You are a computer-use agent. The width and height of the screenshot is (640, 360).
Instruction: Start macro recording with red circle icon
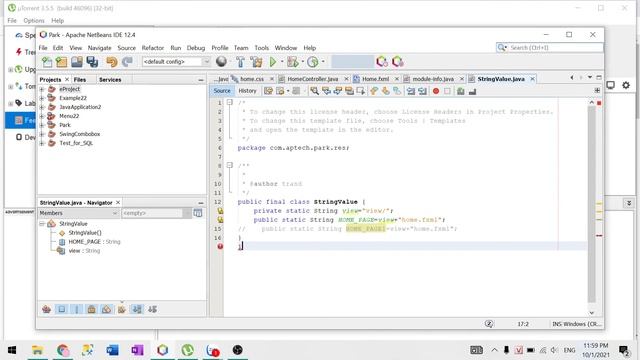tap(436, 91)
